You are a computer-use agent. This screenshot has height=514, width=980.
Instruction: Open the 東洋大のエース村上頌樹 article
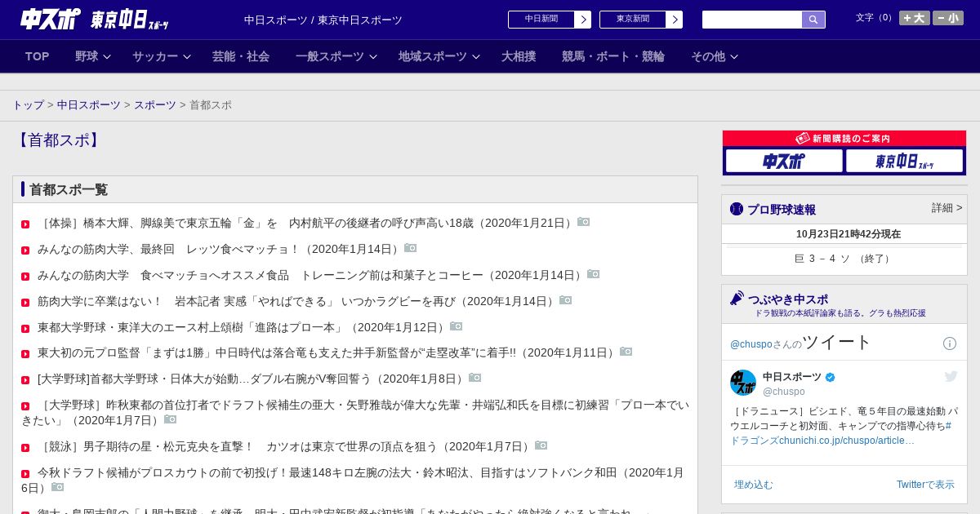click(x=243, y=327)
